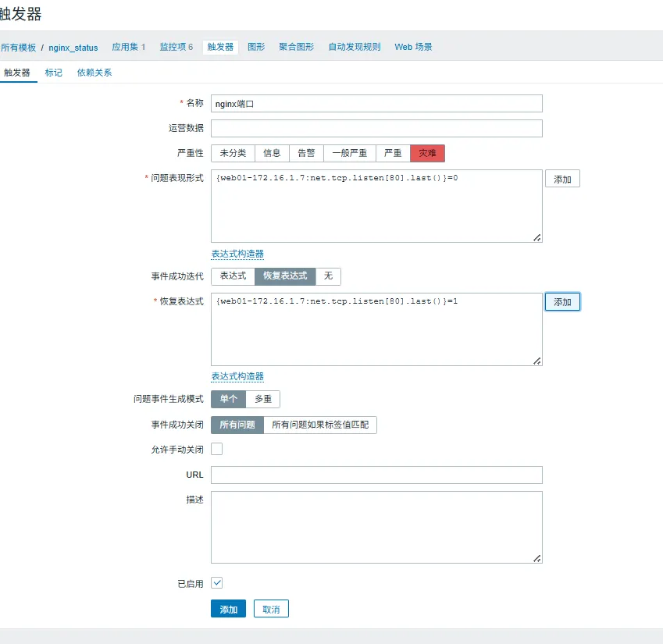Grab the 描述 textarea resize handle
This screenshot has width=663, height=644.
(x=537, y=558)
